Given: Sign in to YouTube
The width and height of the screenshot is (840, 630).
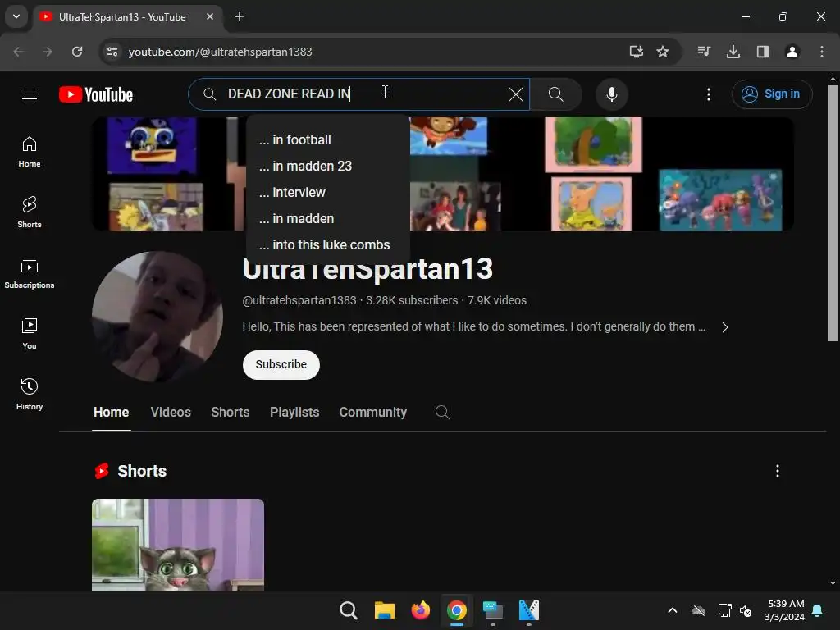Looking at the screenshot, I should [x=772, y=94].
